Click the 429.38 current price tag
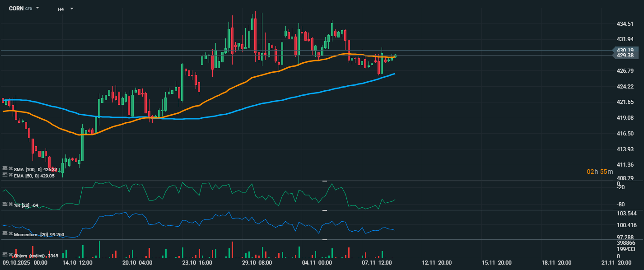 [x=627, y=56]
